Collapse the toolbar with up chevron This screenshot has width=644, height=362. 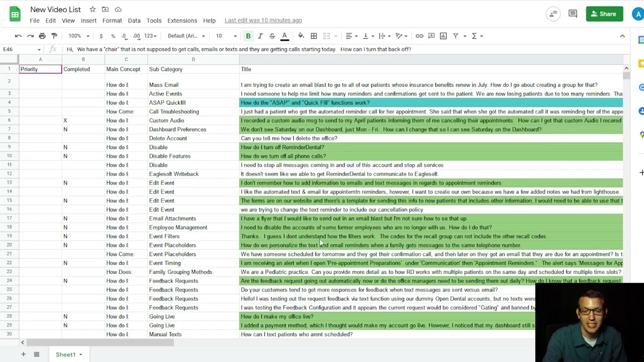point(622,36)
